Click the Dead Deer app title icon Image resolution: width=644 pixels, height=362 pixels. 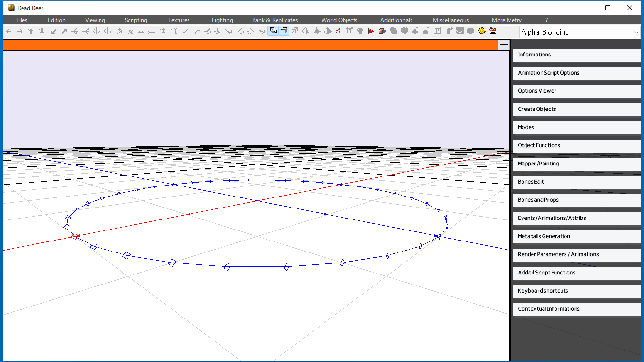click(x=11, y=8)
